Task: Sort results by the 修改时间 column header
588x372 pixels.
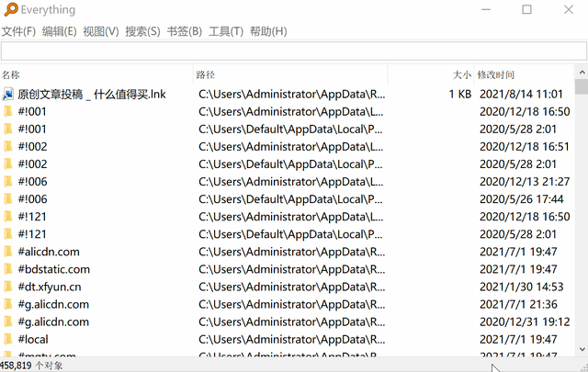Action: 525,74
